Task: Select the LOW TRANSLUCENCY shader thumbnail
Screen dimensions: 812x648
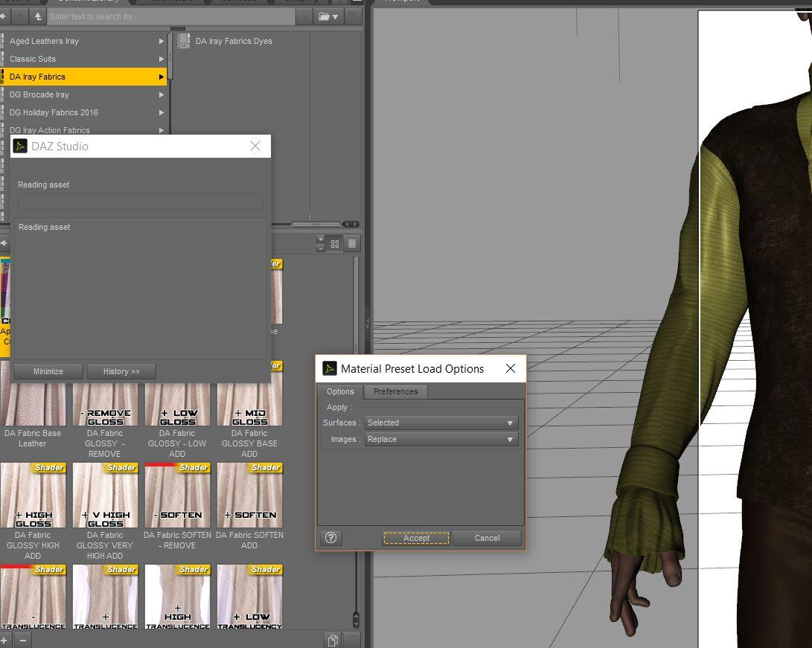Action: click(249, 597)
